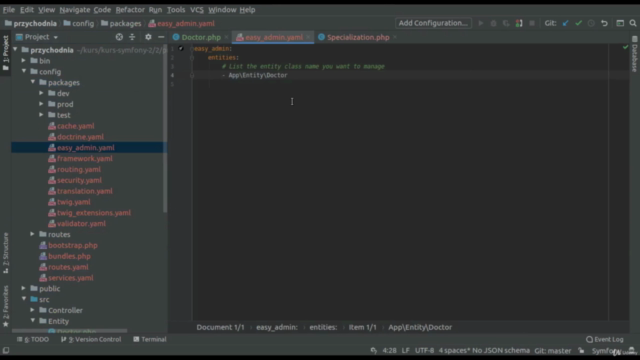The image size is (640, 360).
Task: Click the Search Everywhere magnifier icon
Action: (633, 23)
